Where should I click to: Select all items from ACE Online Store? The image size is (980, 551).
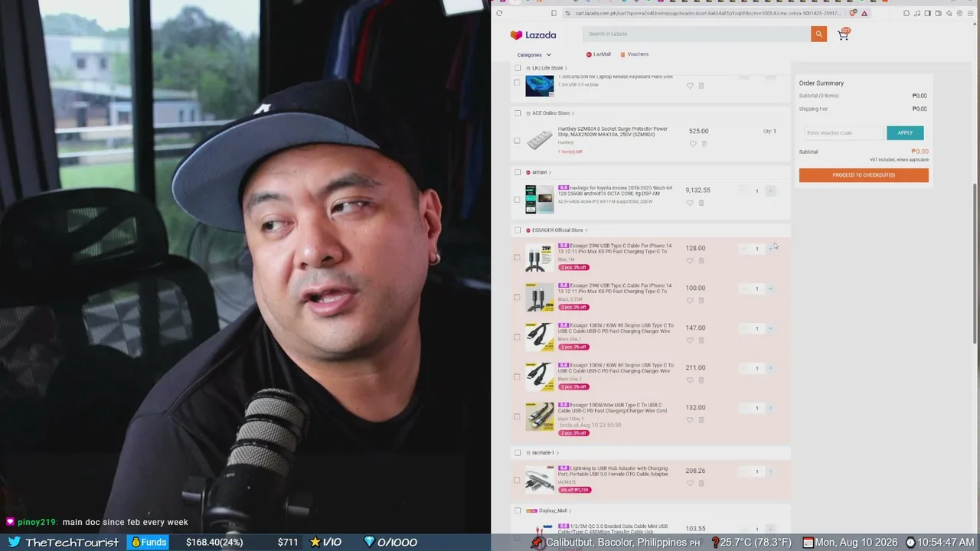[x=518, y=113]
